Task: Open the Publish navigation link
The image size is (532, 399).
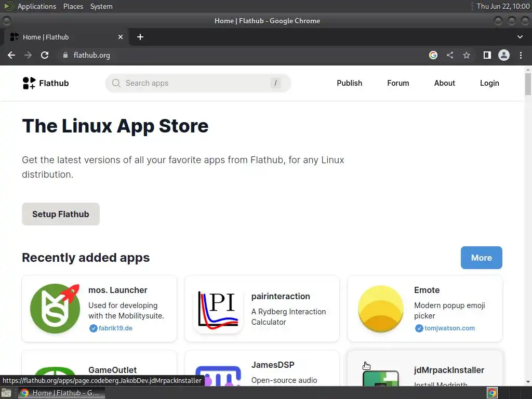Action: [x=350, y=83]
